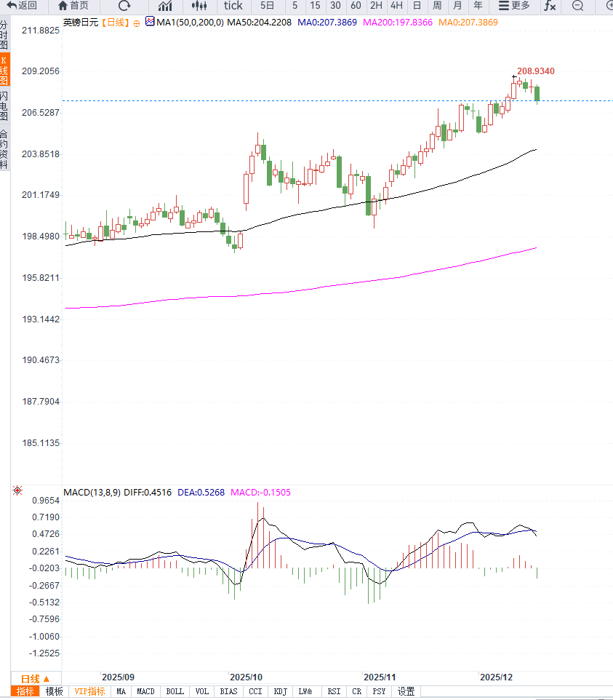Open the bar chart style icon

[165, 6]
